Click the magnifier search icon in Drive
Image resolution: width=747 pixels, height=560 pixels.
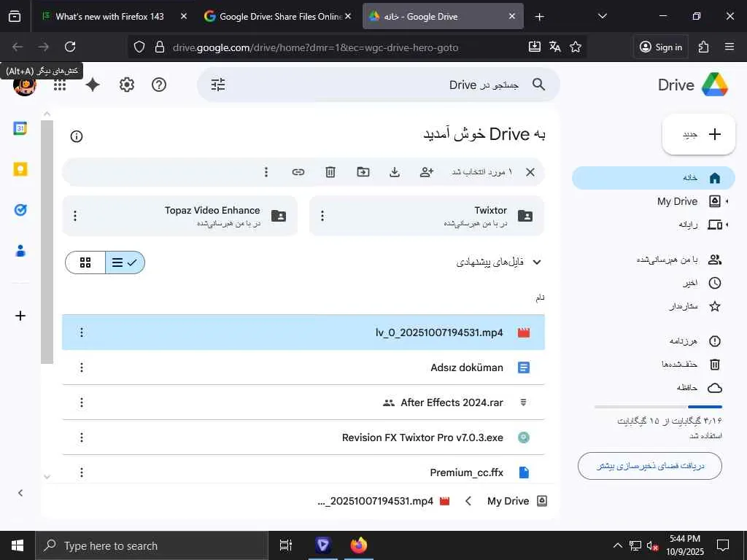[539, 85]
